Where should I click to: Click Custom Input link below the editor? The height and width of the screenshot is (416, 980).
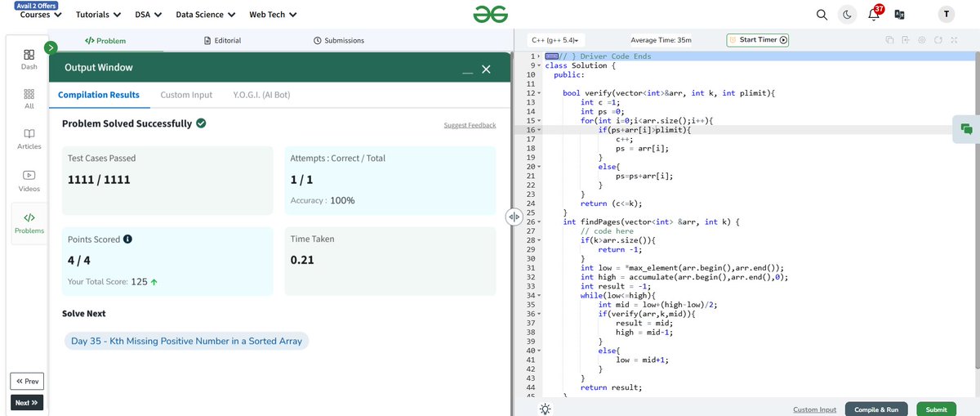[814, 409]
